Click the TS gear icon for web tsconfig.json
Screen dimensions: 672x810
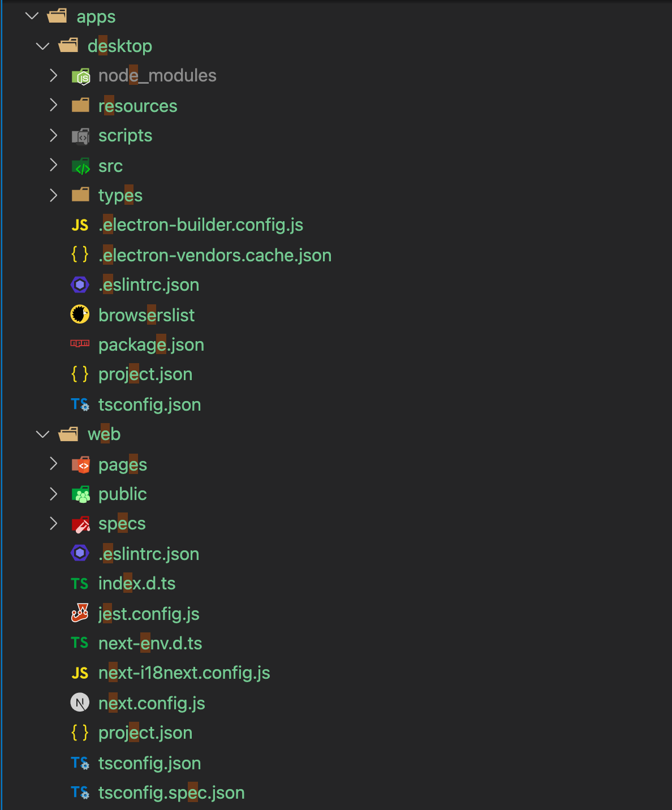click(79, 762)
